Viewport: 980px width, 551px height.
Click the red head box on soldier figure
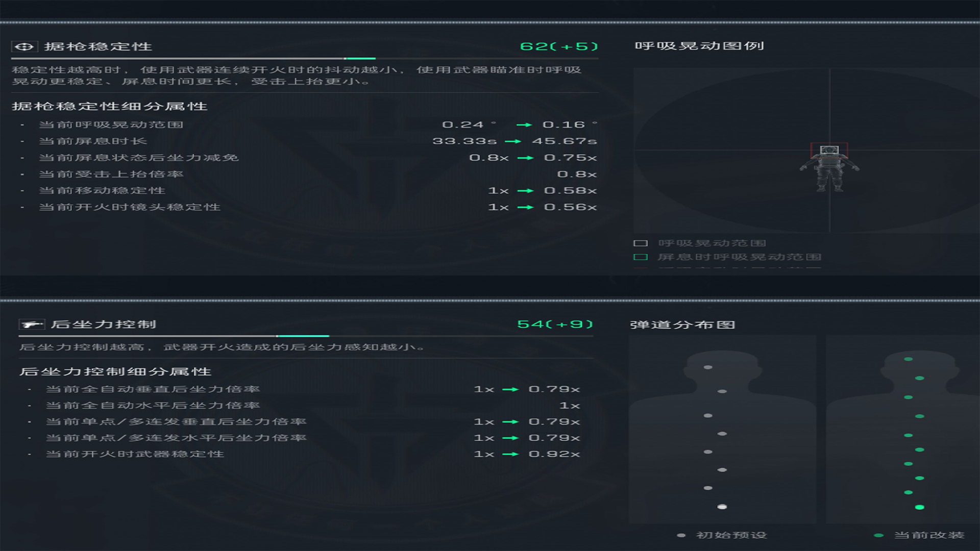point(829,151)
